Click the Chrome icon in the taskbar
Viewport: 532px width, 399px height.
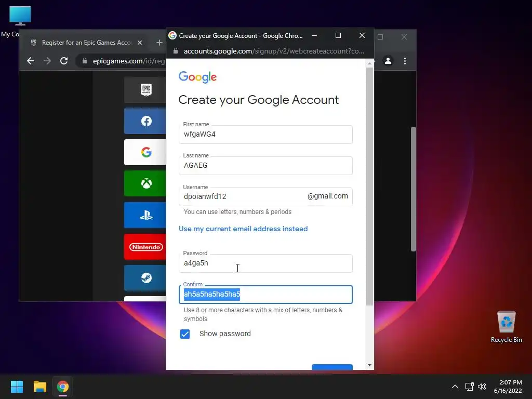(63, 387)
